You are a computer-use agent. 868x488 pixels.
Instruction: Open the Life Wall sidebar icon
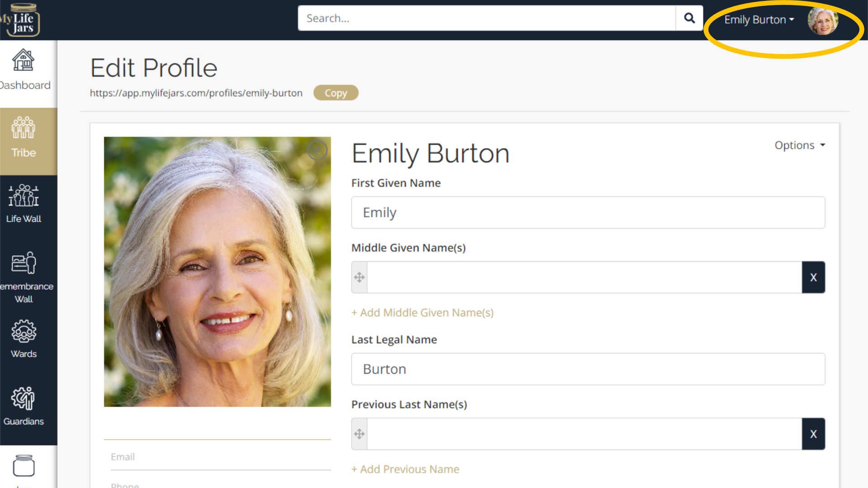[x=24, y=195]
